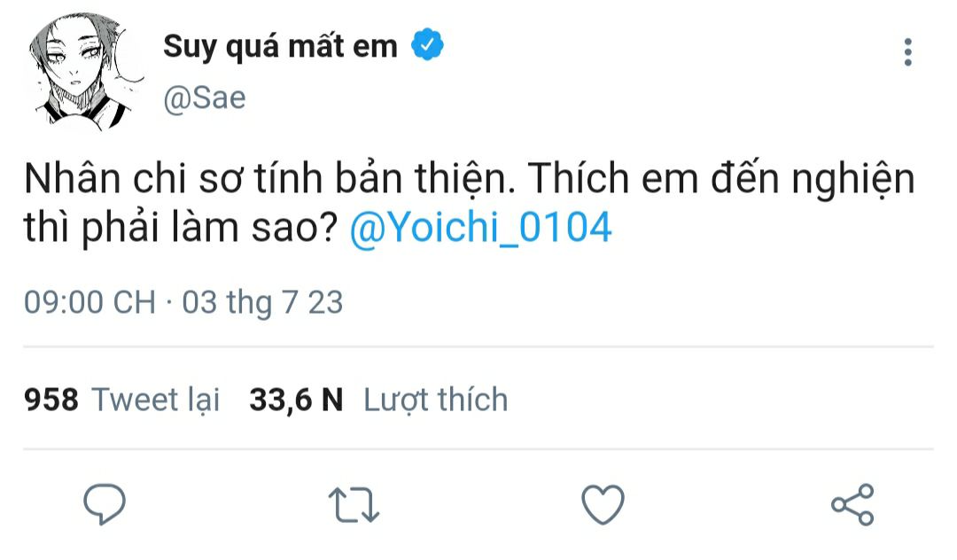Click the blue verified badge

427,45
